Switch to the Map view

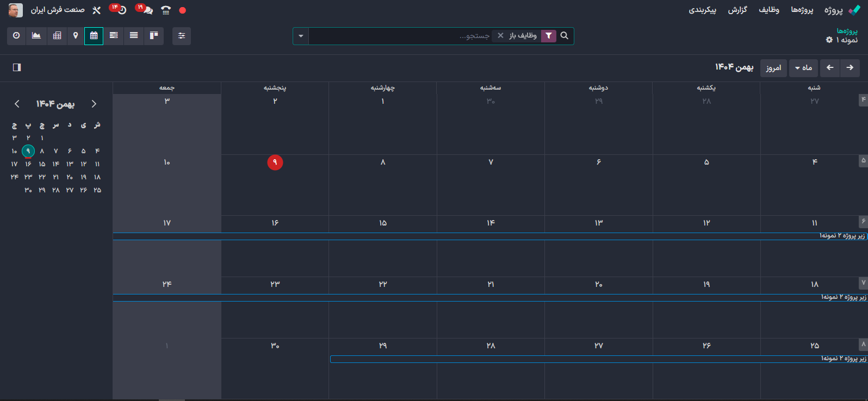tap(76, 36)
